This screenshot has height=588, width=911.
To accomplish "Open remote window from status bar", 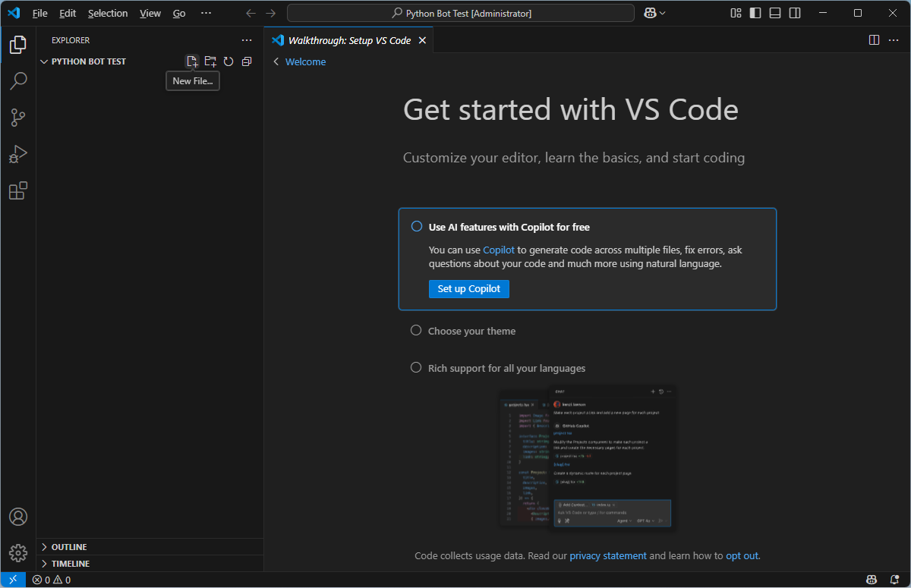I will [13, 580].
